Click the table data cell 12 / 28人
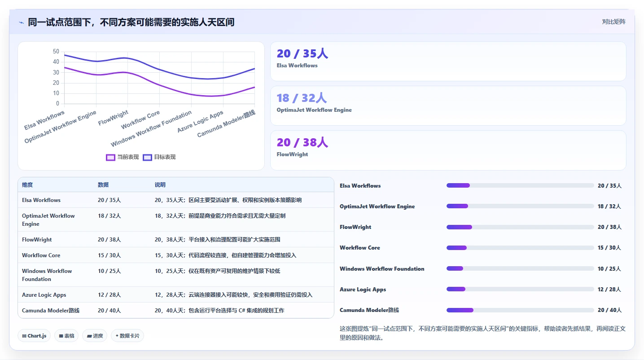Screen dimensions: 644x360 coord(110,295)
